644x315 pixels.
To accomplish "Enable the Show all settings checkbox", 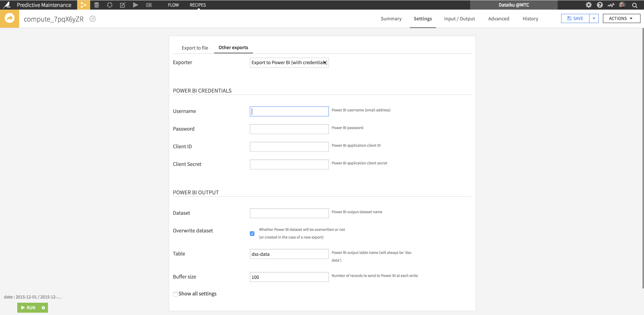I will click(x=175, y=294).
